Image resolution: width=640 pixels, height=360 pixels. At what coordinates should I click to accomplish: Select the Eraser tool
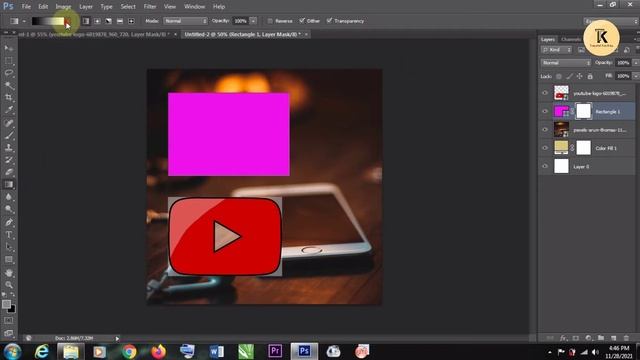[9, 172]
